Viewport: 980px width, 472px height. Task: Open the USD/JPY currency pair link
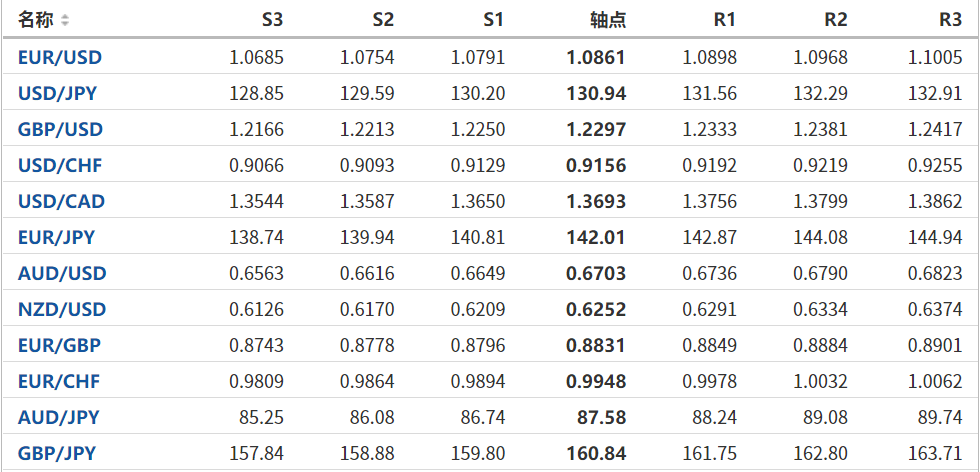tap(57, 94)
